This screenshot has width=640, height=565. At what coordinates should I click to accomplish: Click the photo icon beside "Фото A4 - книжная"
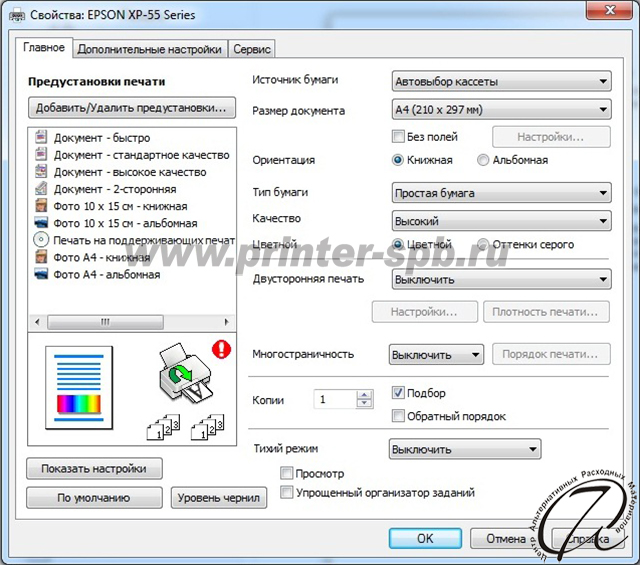click(41, 257)
